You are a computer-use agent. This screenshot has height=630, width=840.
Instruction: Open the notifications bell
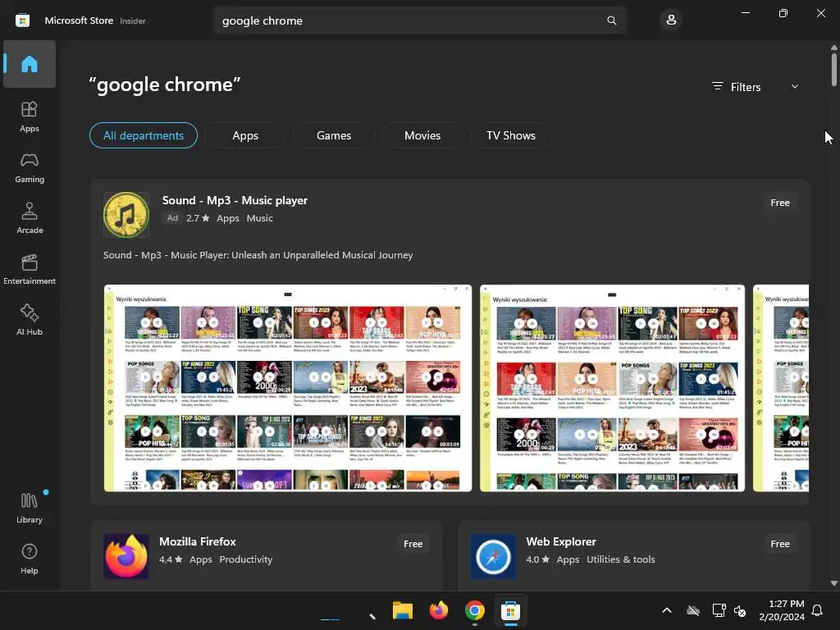pos(817,610)
